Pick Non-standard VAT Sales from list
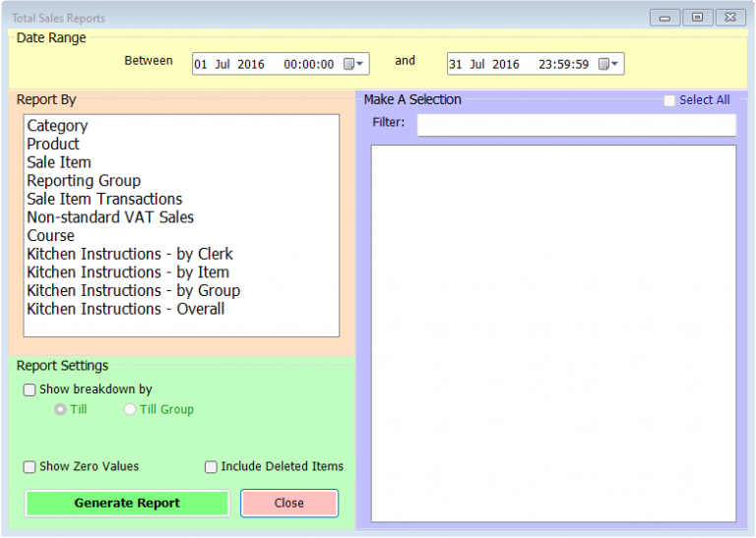 [110, 217]
